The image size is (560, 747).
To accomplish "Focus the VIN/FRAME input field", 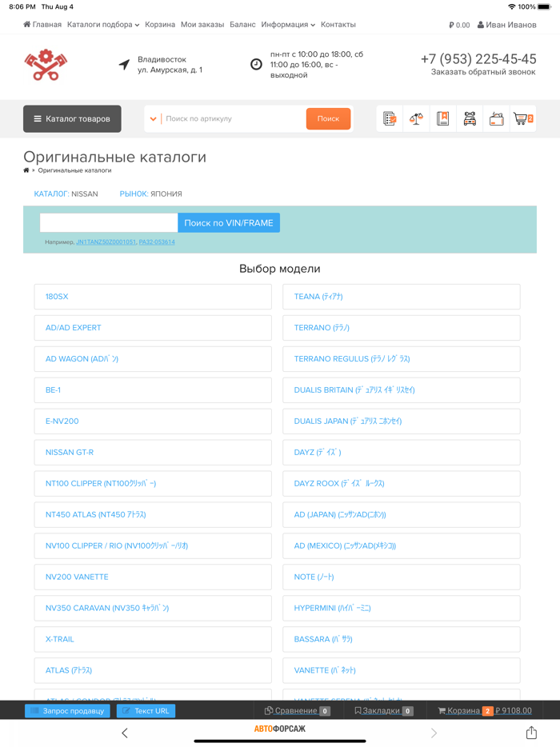I will [x=109, y=223].
